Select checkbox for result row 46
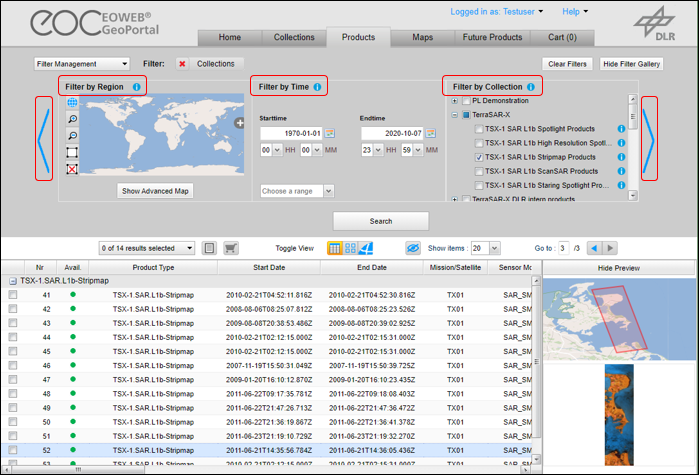699x475 pixels. pos(13,365)
